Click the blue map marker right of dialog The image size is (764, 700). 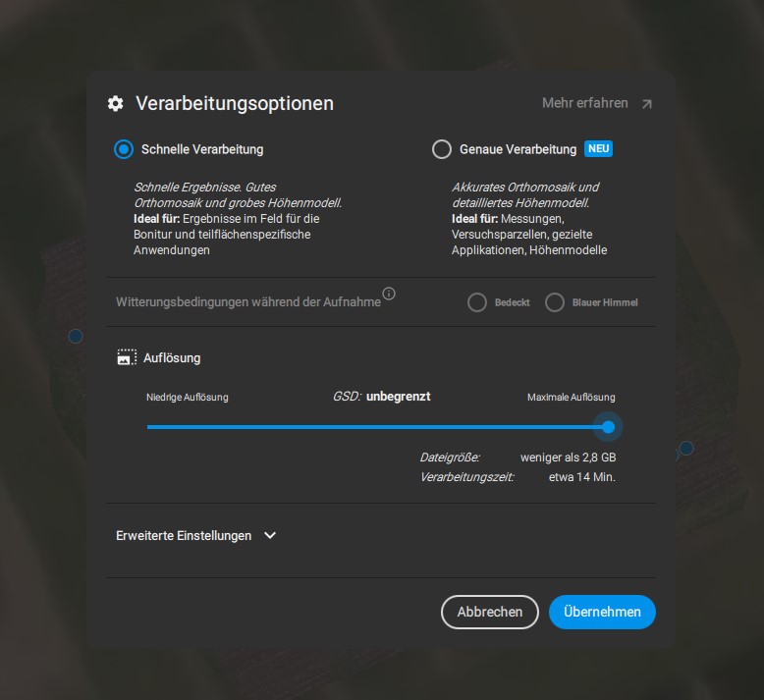(x=686, y=448)
